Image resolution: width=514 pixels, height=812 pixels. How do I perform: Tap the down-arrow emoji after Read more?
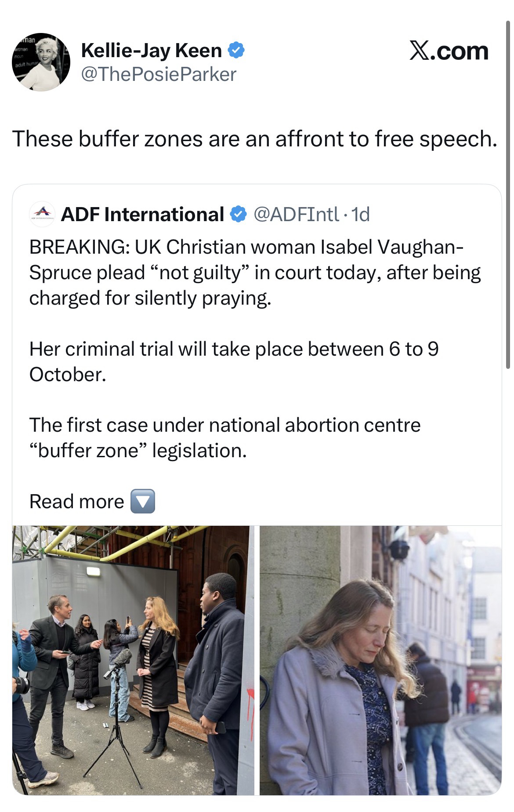click(143, 501)
